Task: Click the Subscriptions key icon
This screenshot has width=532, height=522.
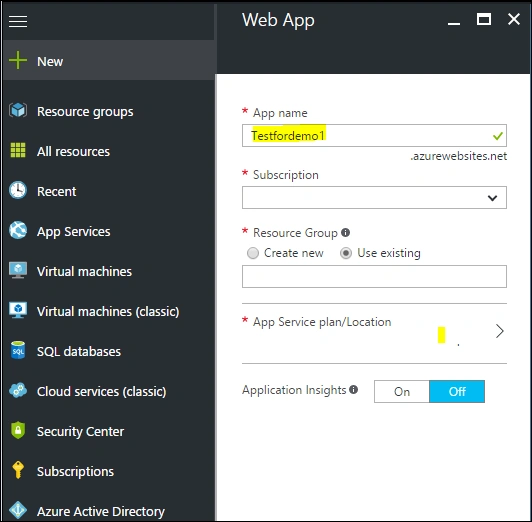Action: click(x=18, y=470)
